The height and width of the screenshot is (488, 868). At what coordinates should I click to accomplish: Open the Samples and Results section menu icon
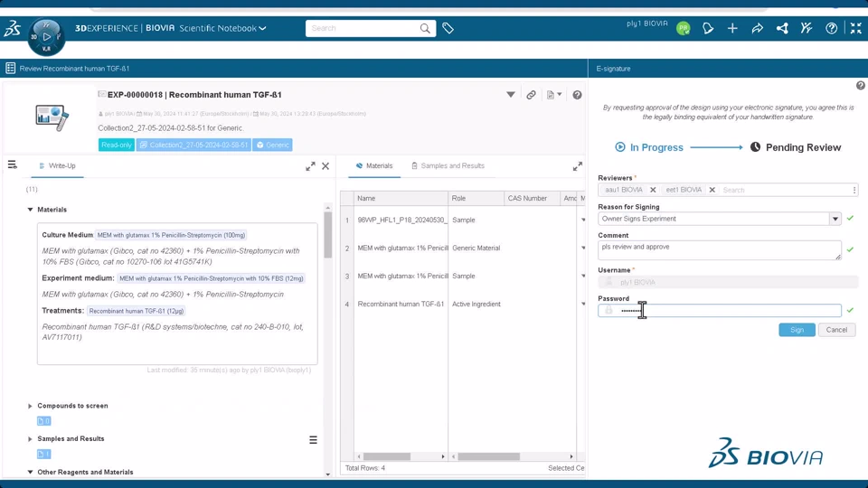click(313, 440)
